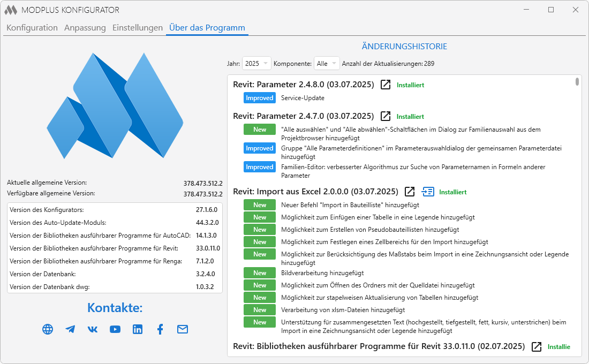Screen dimensions: 589x364
Task: Click 'Möglichkeit zum Öffnen des Ordners' entry
Action: [x=378, y=285]
